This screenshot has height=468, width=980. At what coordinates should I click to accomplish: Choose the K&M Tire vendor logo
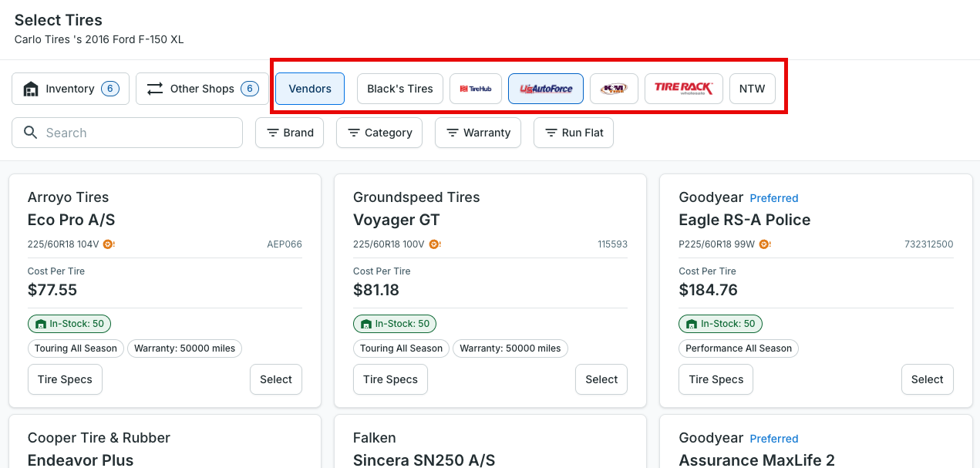pos(614,89)
